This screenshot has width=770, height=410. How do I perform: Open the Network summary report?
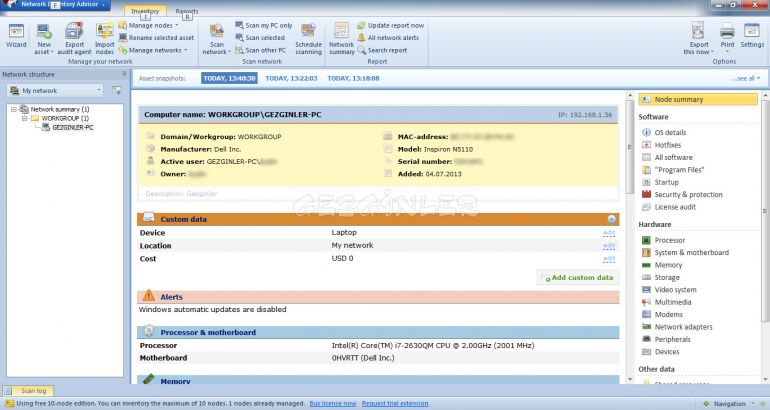click(x=342, y=36)
